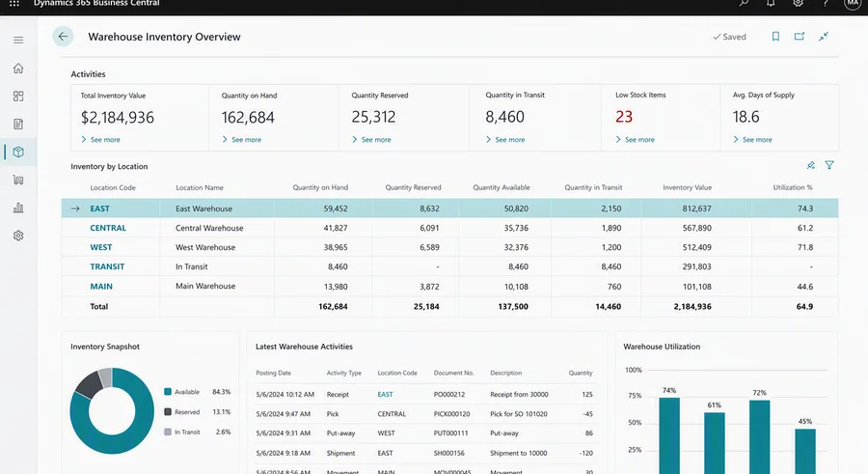Sort by Utilization % column header
The width and height of the screenshot is (868, 474).
[x=793, y=188]
